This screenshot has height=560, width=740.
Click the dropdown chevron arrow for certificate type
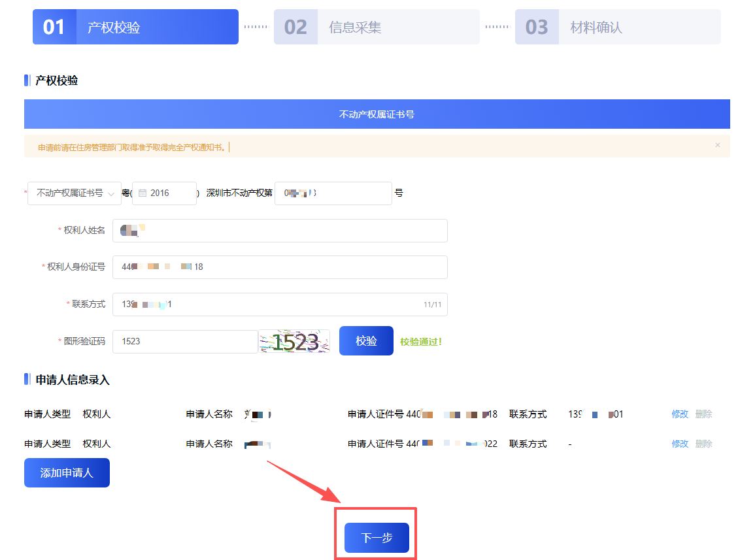pos(111,193)
